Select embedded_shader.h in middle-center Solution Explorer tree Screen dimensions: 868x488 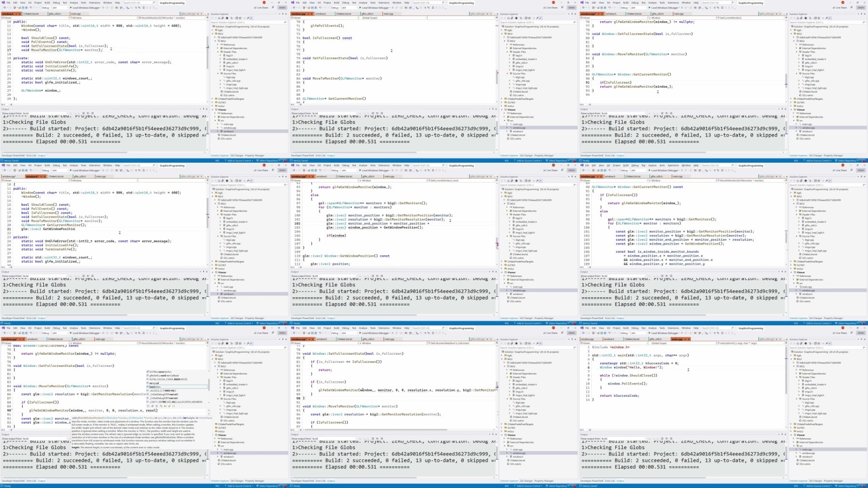pyautogui.click(x=526, y=222)
